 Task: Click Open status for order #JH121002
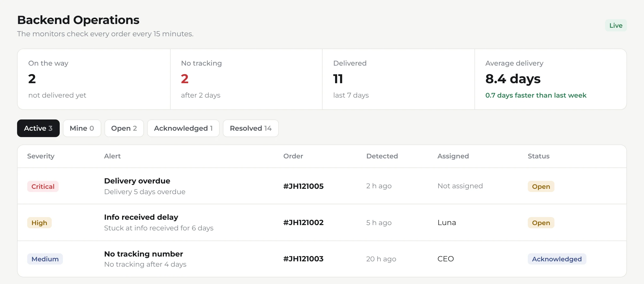(541, 223)
